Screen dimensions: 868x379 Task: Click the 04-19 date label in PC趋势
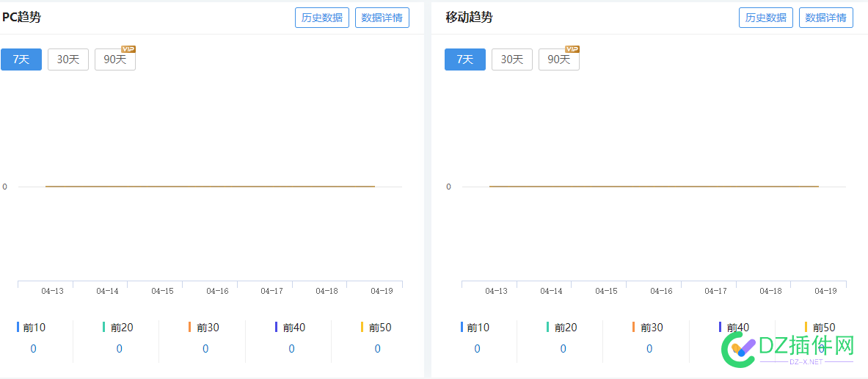(382, 291)
